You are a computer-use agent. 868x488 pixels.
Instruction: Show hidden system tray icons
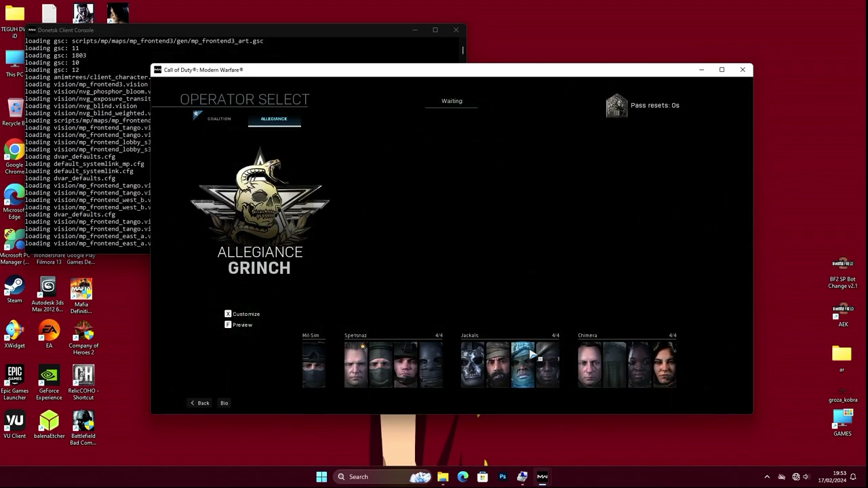point(767,476)
